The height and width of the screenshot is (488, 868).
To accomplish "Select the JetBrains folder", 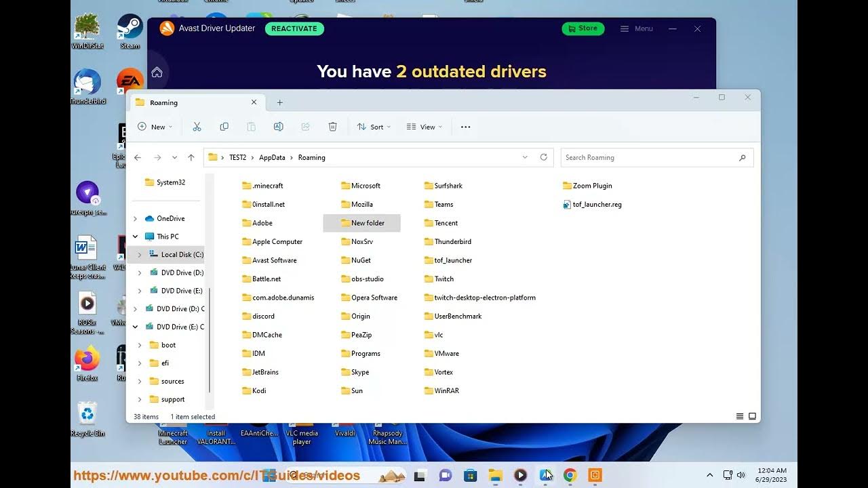I will (x=260, y=372).
